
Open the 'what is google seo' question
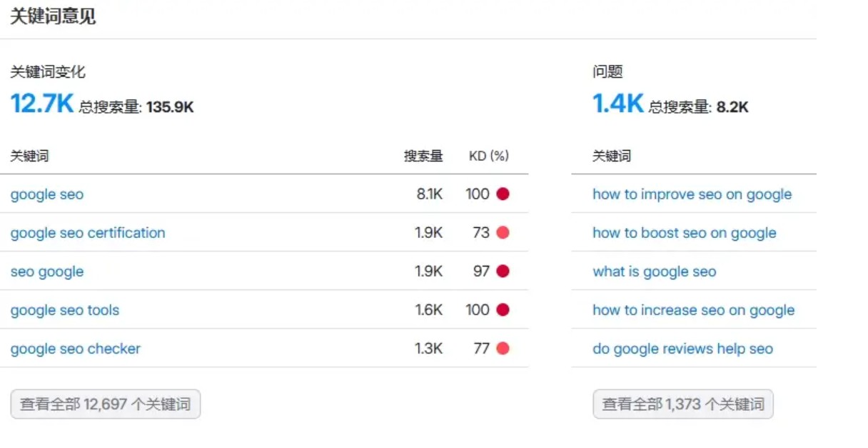point(654,272)
